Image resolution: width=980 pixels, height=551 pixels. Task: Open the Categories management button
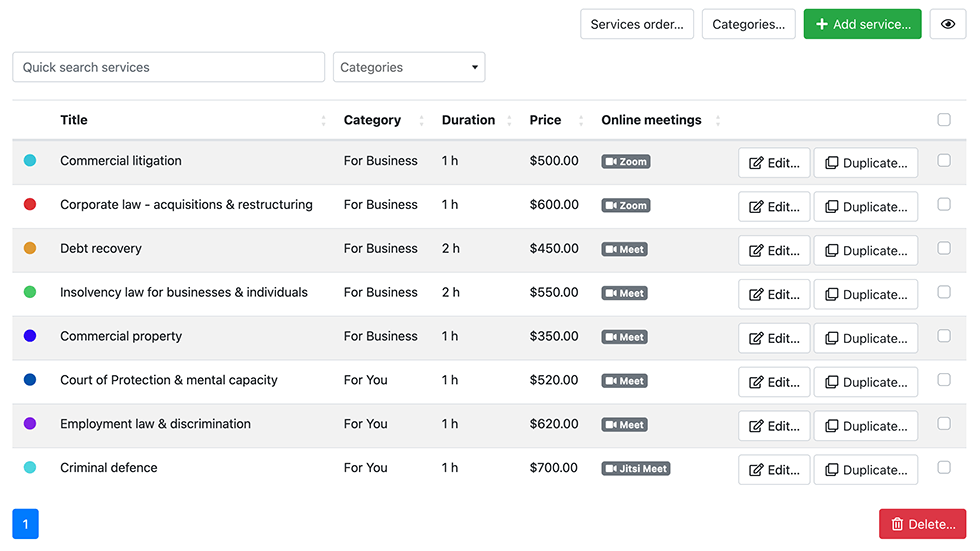(x=748, y=24)
